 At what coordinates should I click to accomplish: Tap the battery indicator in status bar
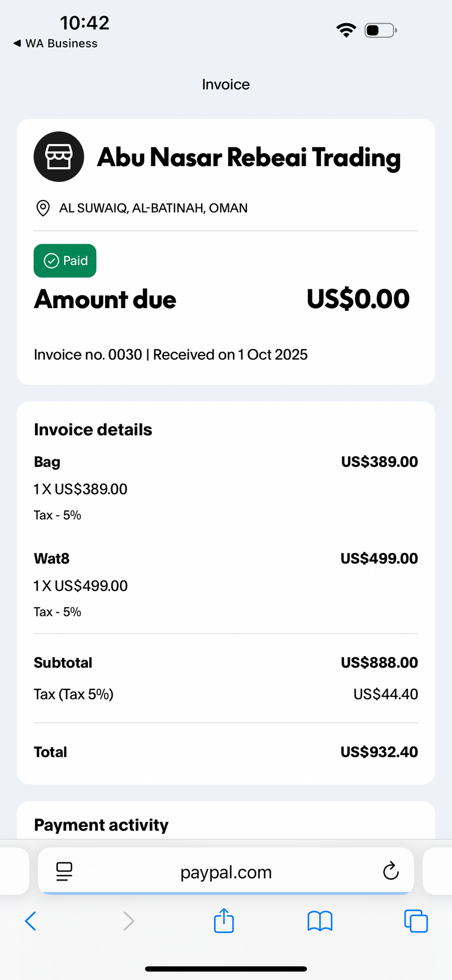381,30
